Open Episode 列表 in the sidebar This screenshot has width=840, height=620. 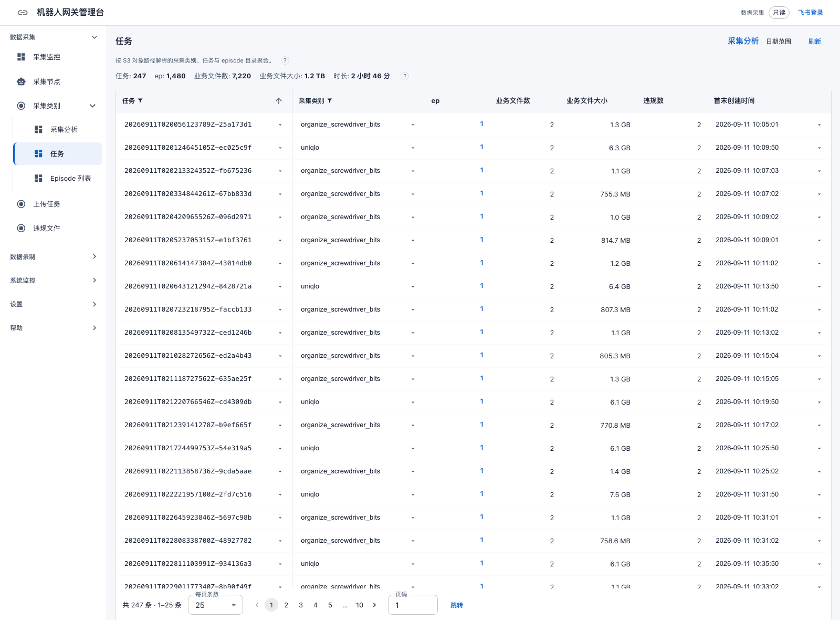(x=58, y=179)
